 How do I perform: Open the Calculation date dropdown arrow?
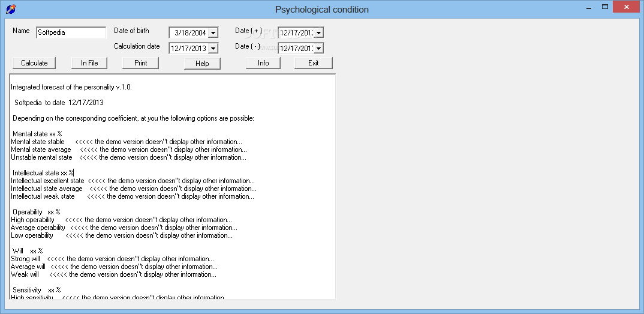click(x=213, y=49)
